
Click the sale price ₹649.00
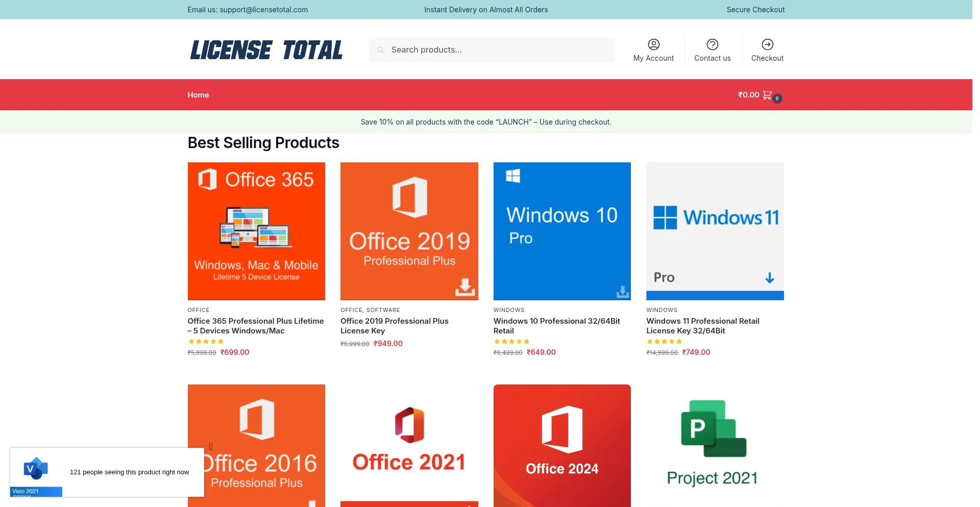tap(541, 352)
